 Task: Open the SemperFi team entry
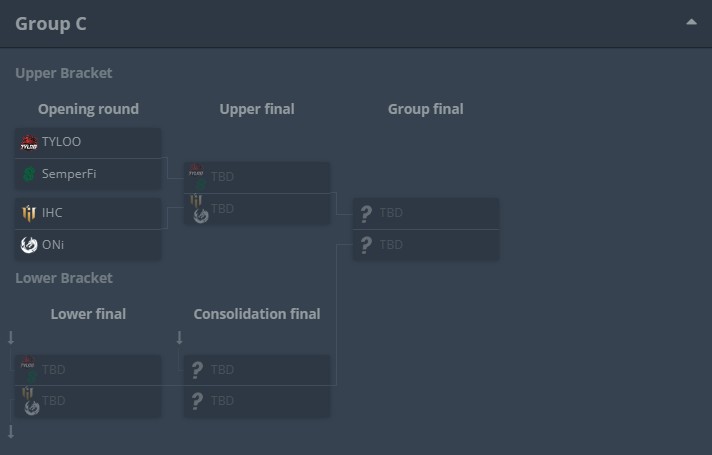tap(69, 174)
